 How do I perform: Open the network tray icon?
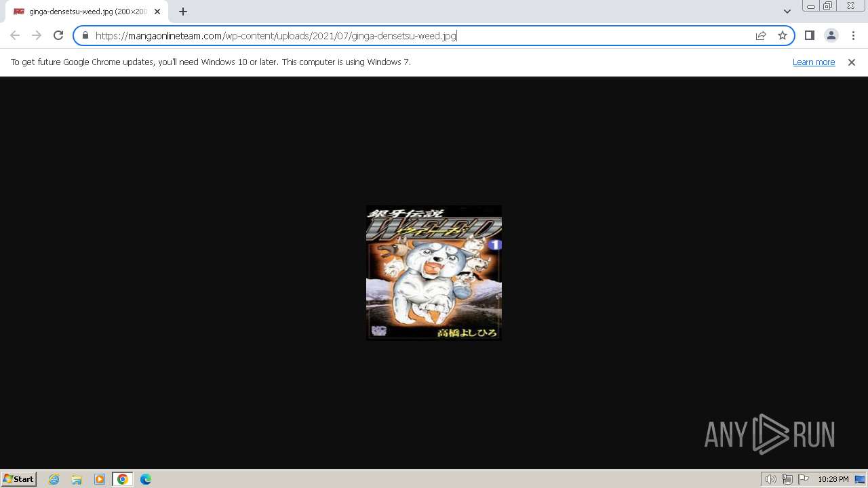[787, 479]
